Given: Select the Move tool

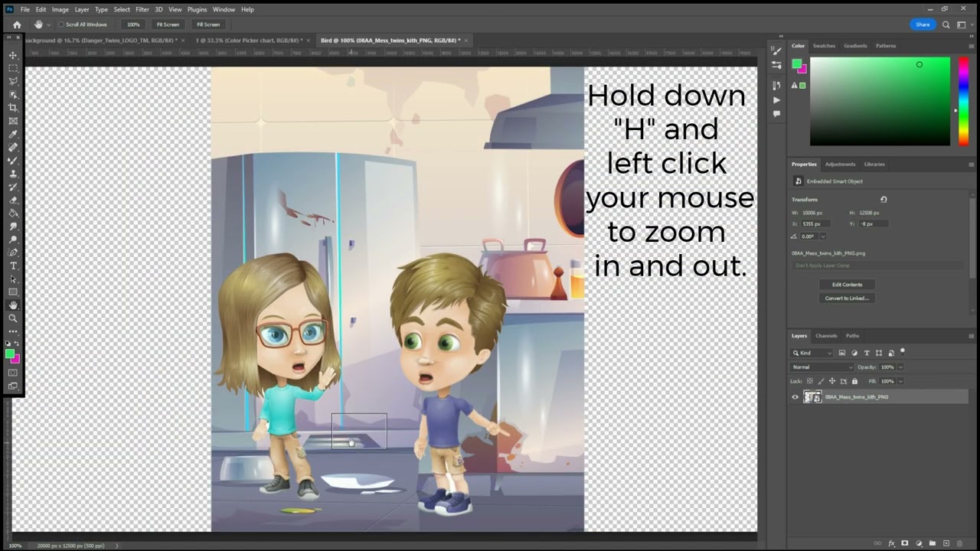Looking at the screenshot, I should pos(13,55).
